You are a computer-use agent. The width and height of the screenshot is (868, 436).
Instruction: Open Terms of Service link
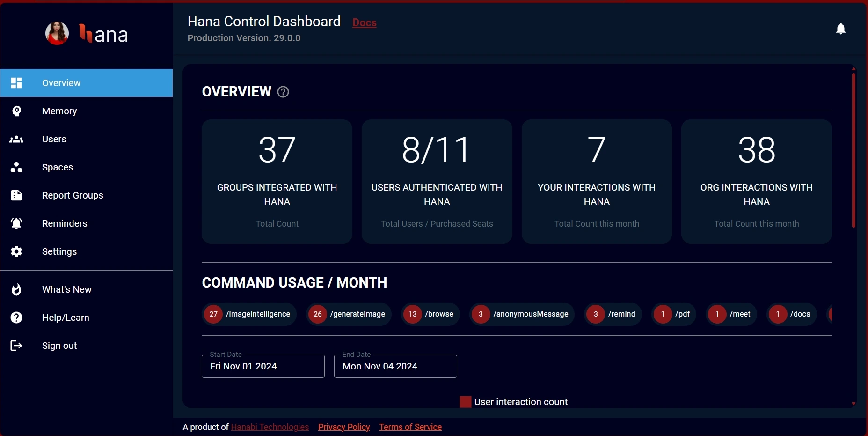410,427
